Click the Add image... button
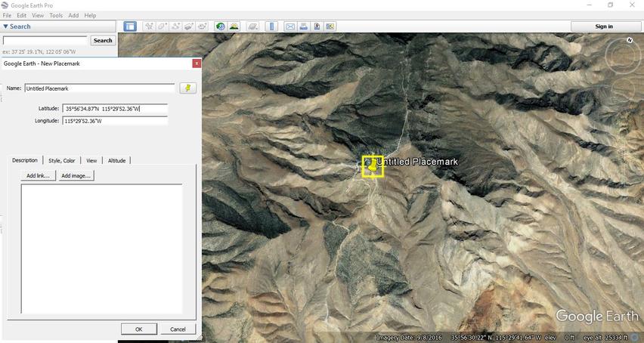The image size is (644, 343). pos(76,175)
